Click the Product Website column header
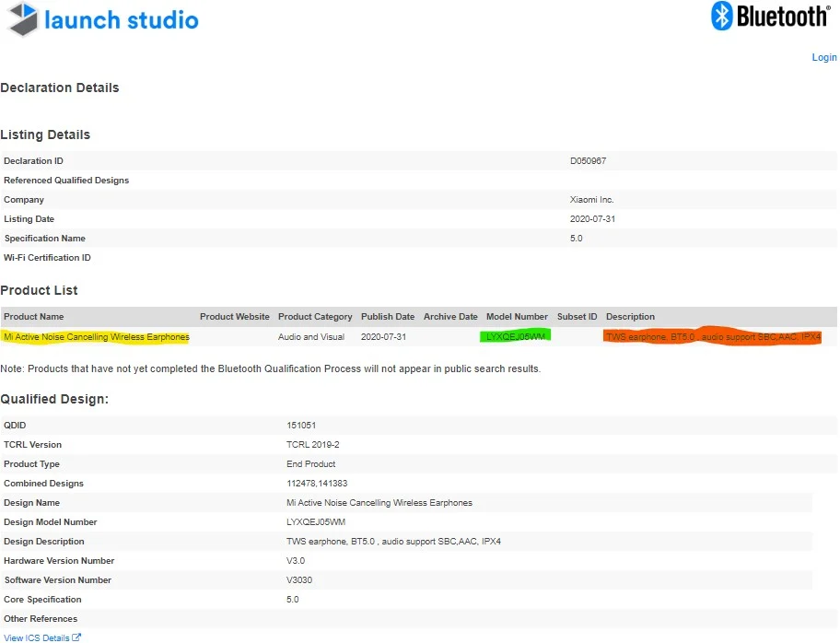Image resolution: width=840 pixels, height=643 pixels. pos(235,317)
